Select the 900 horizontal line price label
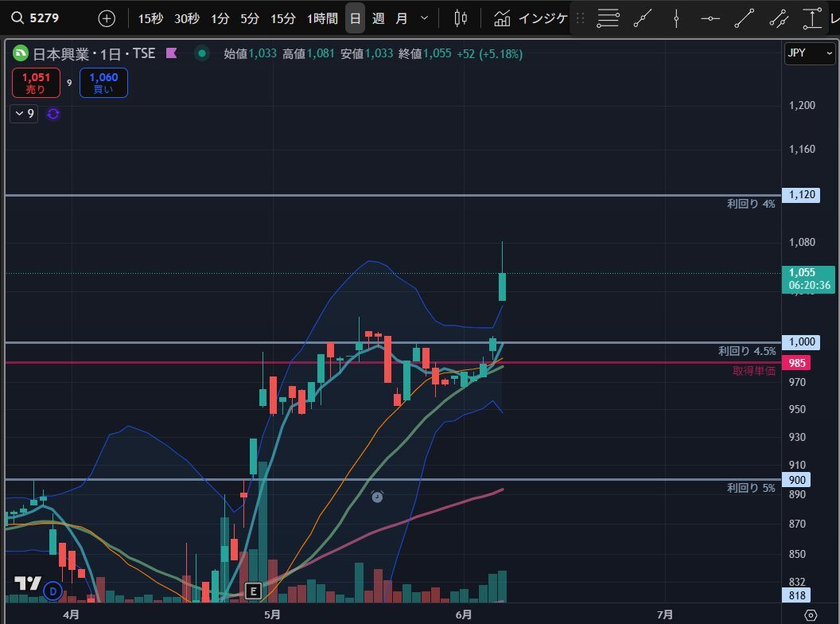 pos(796,480)
